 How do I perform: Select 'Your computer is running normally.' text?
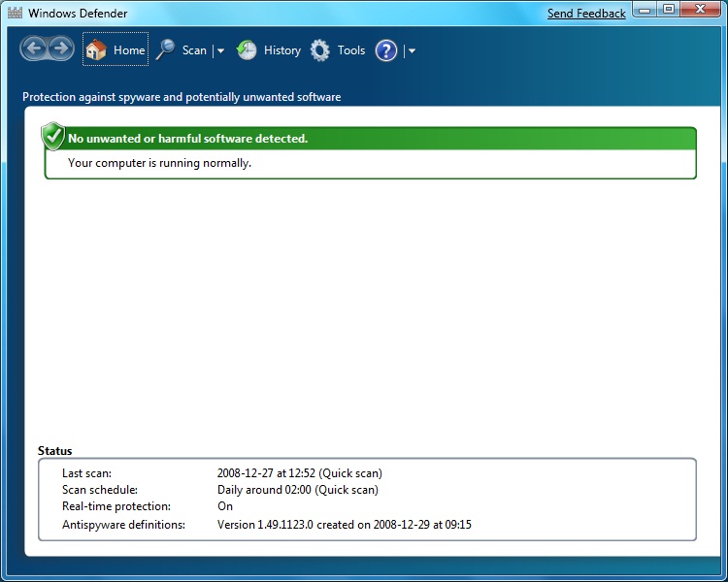pos(160,163)
